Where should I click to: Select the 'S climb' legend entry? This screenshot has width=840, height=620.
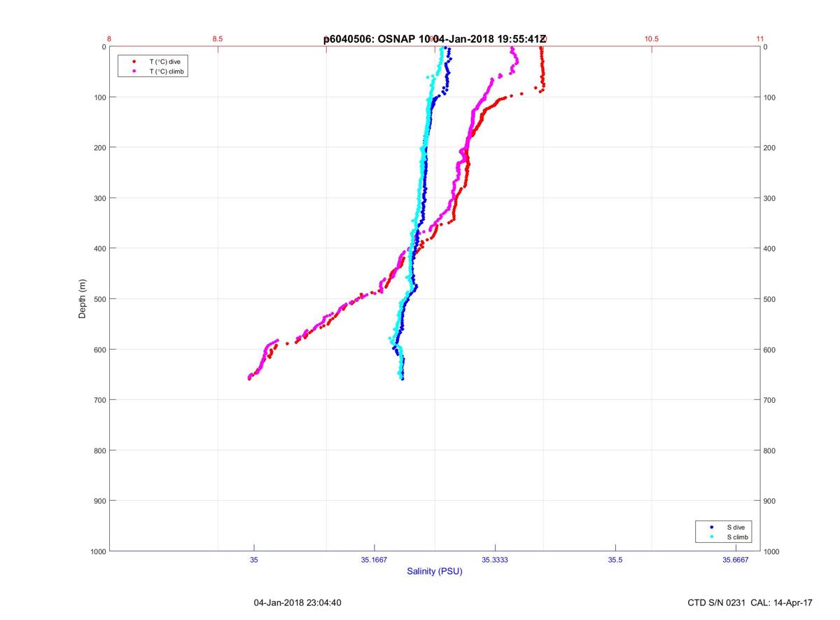[738, 537]
